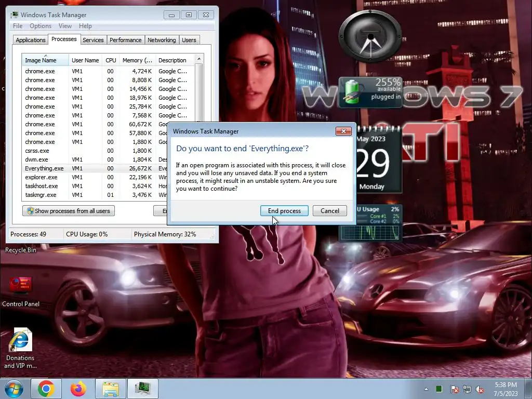The width and height of the screenshot is (532, 399).
Task: Open the Help menu in Task Manager
Action: point(85,26)
